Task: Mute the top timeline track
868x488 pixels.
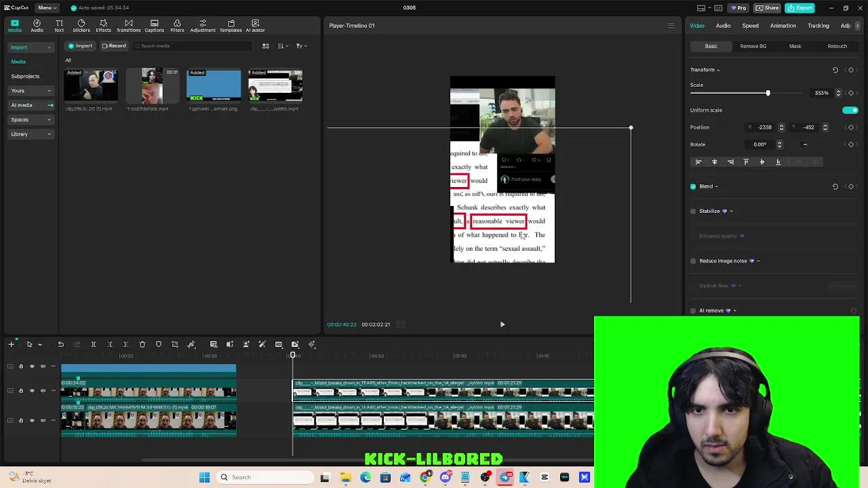Action: [43, 367]
